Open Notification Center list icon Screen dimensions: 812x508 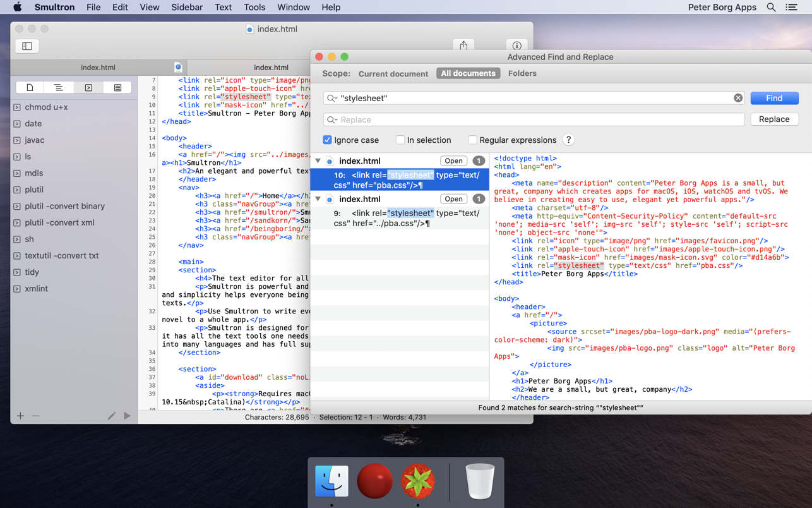pos(791,8)
